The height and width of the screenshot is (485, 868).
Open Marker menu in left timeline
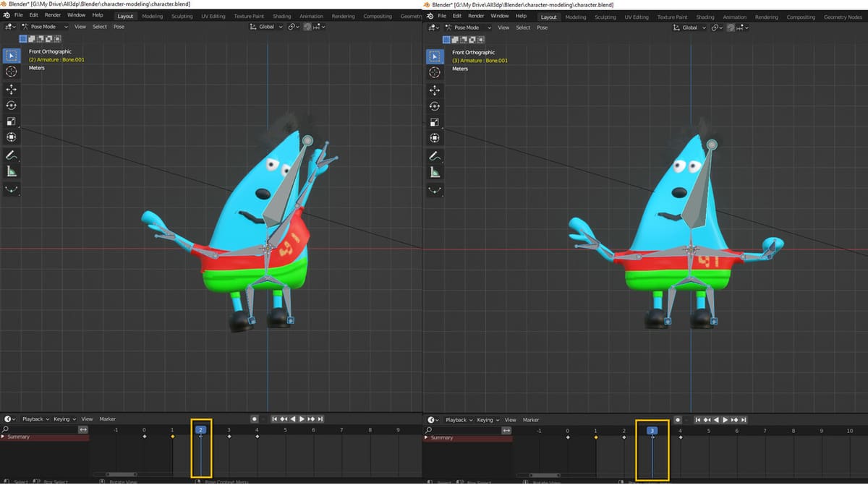pyautogui.click(x=108, y=419)
